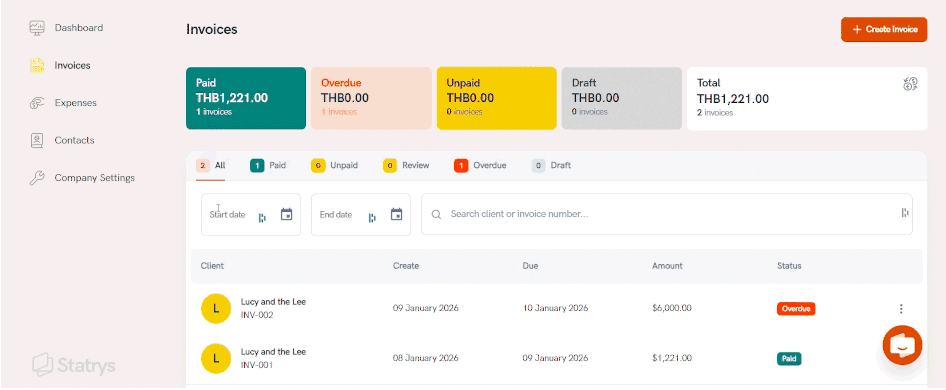Screen dimensions: 946x390
Task: Click the Create column header
Action: [x=406, y=266]
